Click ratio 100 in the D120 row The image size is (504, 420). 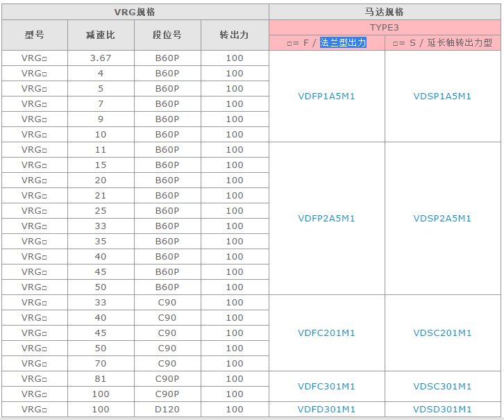tap(101, 409)
